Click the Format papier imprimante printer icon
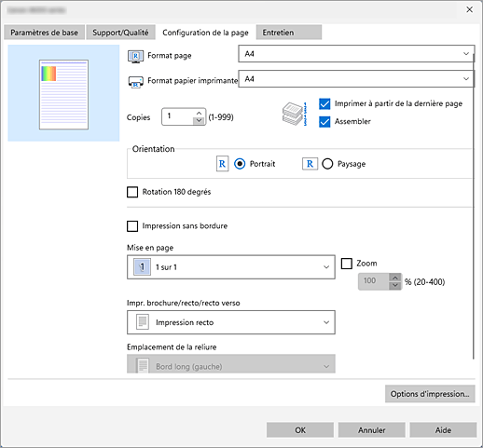Screen dimensions: 483x448 pos(135,82)
